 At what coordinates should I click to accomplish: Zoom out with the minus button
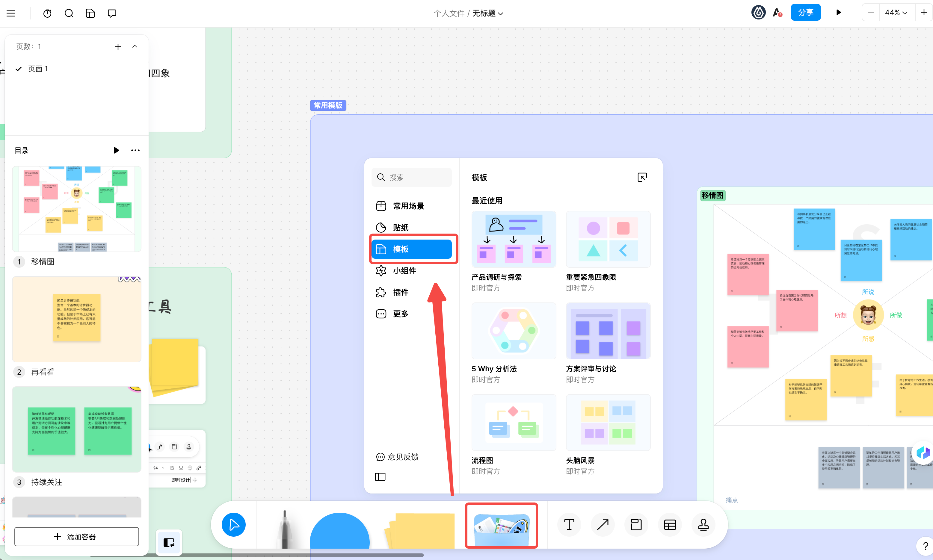tap(870, 13)
